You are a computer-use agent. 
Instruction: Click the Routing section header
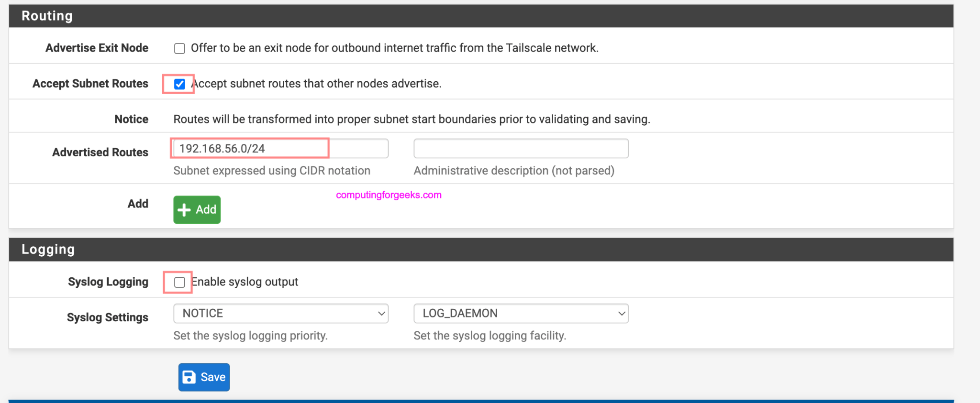click(x=47, y=16)
